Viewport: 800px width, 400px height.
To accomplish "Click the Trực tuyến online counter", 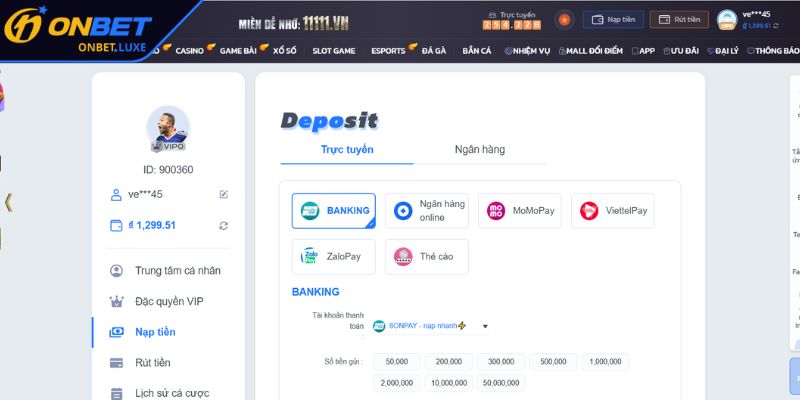I will coord(512,20).
